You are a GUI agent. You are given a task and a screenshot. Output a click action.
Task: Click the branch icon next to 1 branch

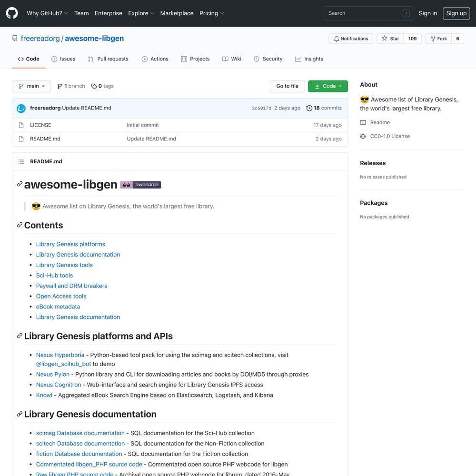pos(60,86)
